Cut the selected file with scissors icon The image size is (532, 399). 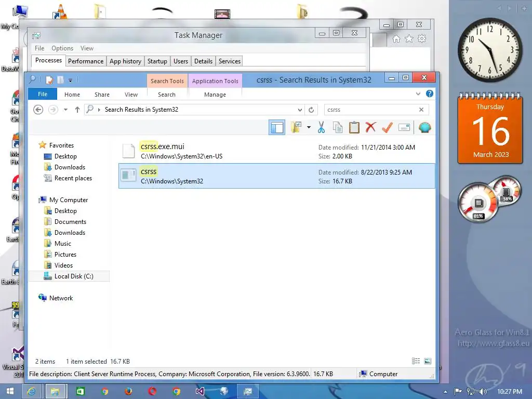pos(321,128)
